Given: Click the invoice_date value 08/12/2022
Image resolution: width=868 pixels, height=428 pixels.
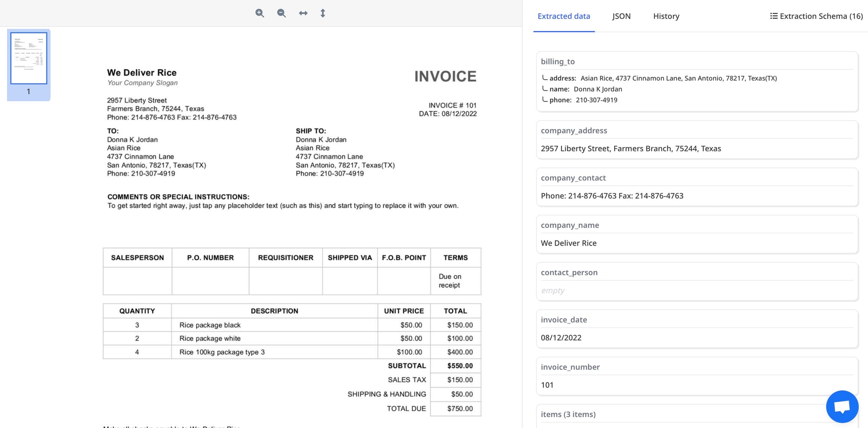Looking at the screenshot, I should pos(561,338).
